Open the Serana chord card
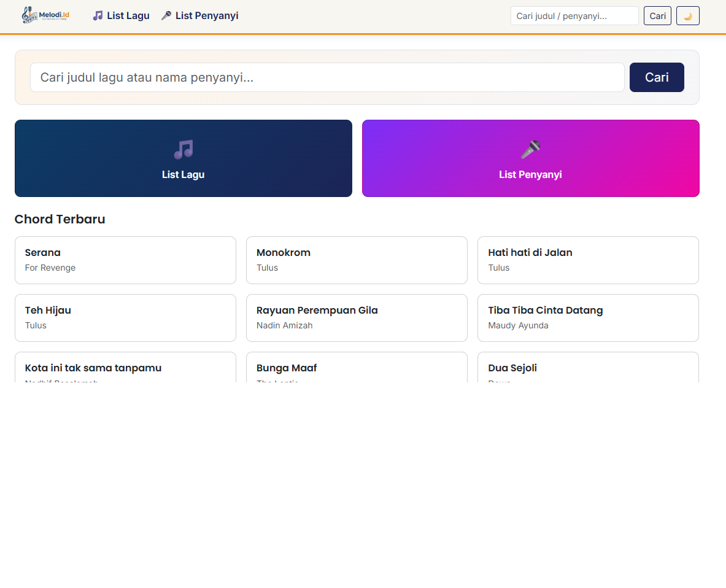726x588 pixels. 125,260
